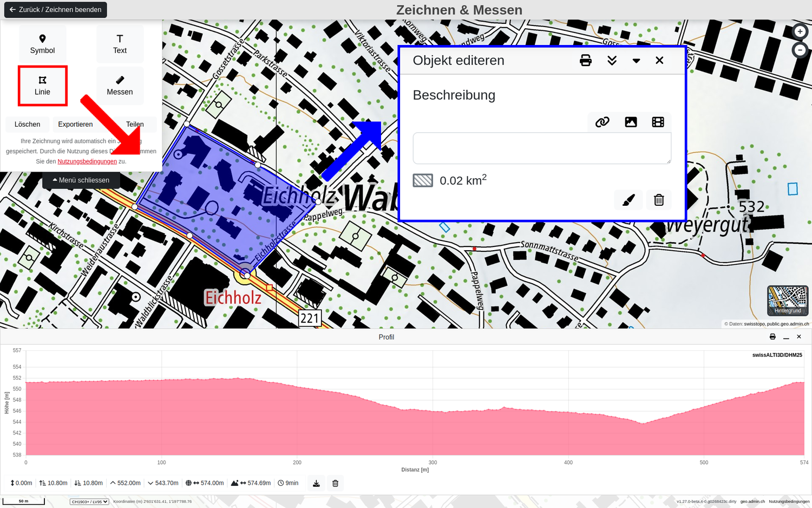
Task: Open the caret dropdown in Objekt editieren
Action: click(x=636, y=61)
